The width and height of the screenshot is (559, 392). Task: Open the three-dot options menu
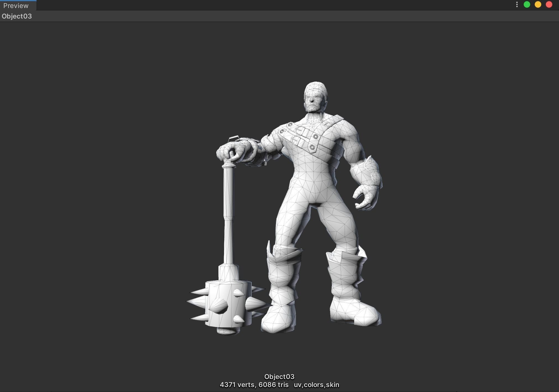pyautogui.click(x=517, y=4)
